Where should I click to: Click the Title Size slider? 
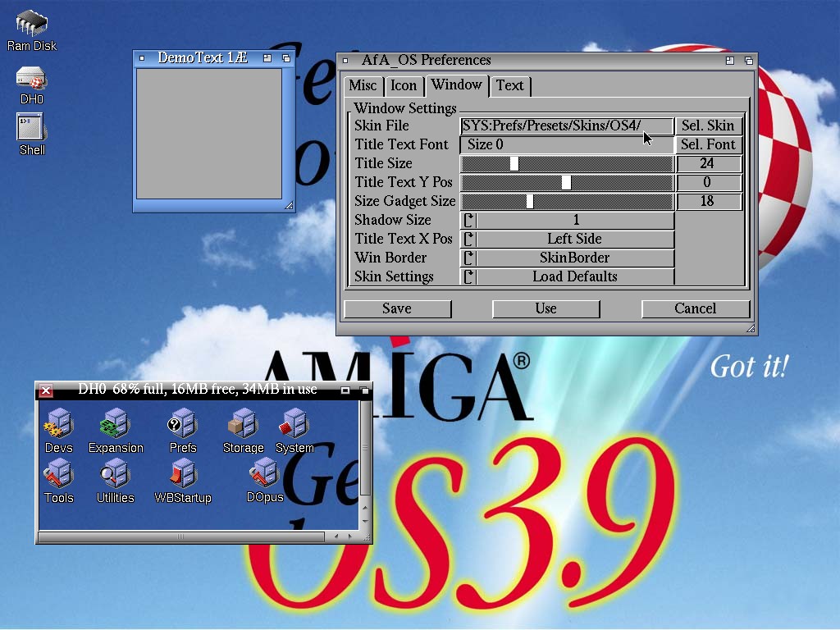(x=567, y=164)
